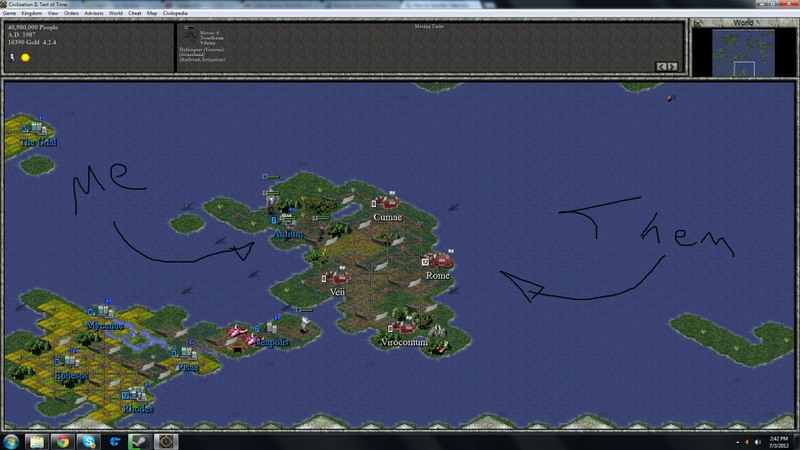Select The Udal city icon

(x=34, y=127)
